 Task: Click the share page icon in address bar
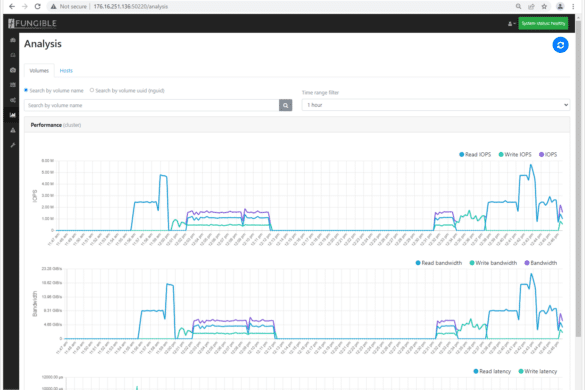[x=531, y=6]
